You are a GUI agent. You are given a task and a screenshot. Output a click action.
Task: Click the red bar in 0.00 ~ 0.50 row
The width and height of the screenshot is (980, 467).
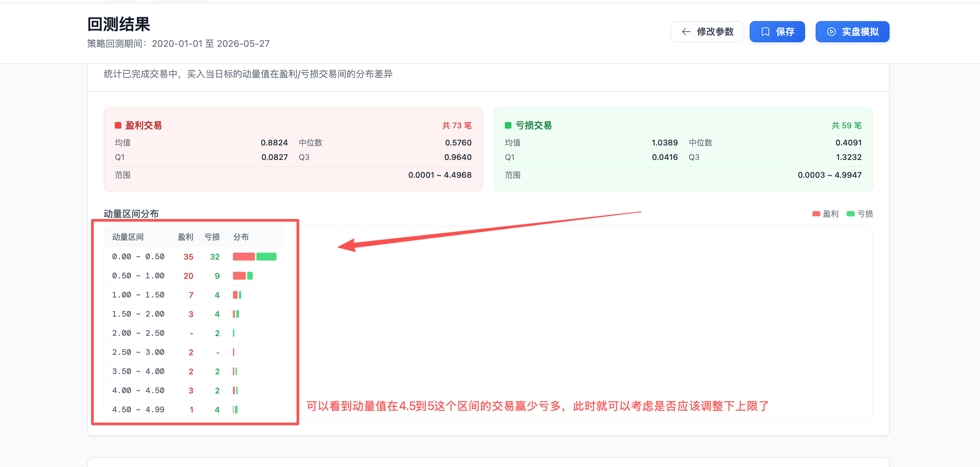[x=244, y=257]
